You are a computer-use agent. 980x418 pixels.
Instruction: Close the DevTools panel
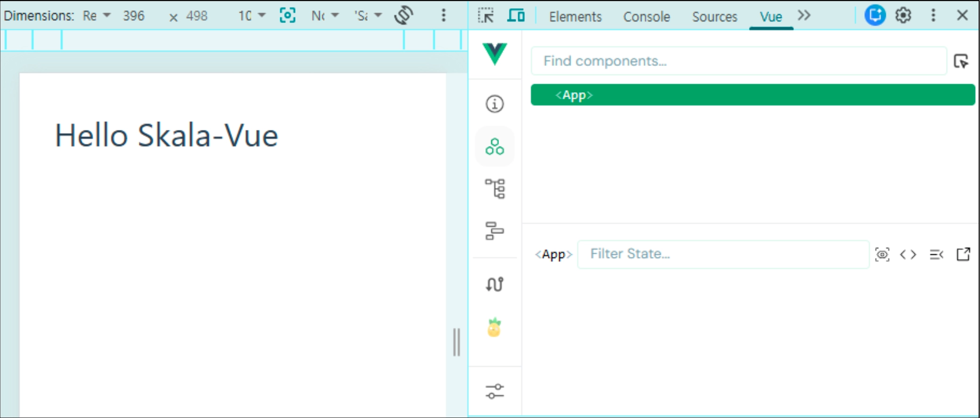(963, 16)
